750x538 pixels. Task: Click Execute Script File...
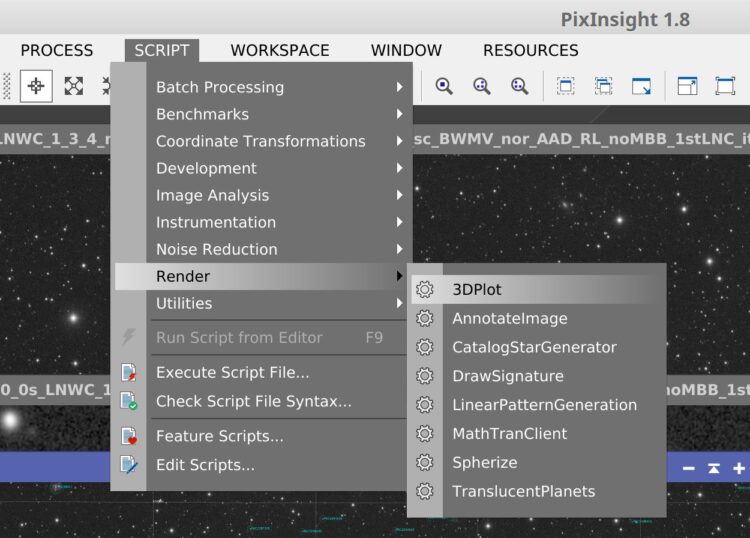261,373
